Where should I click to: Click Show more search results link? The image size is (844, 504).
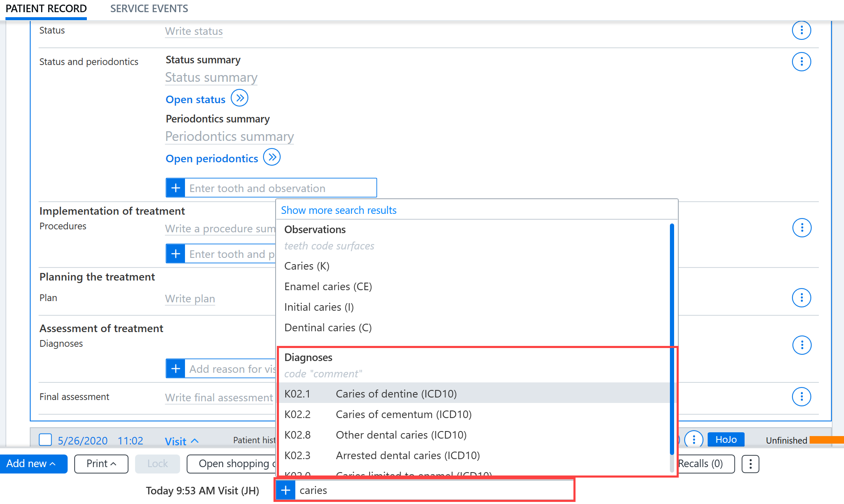click(x=339, y=210)
